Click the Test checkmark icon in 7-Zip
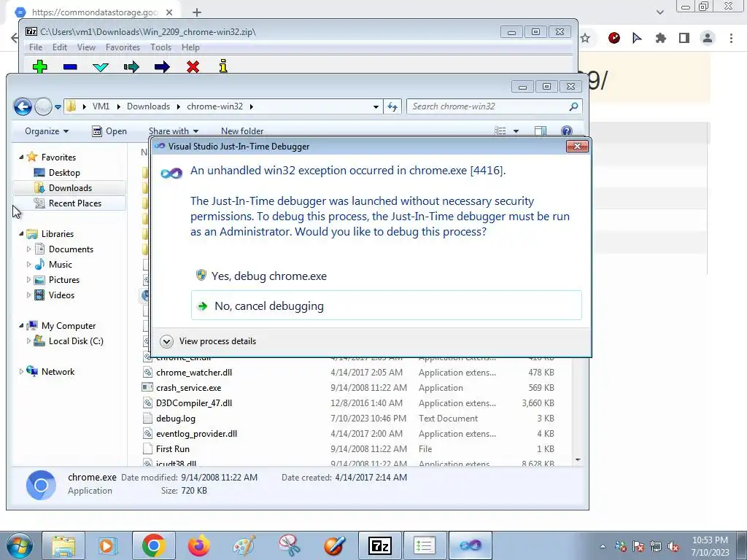 [x=101, y=67]
